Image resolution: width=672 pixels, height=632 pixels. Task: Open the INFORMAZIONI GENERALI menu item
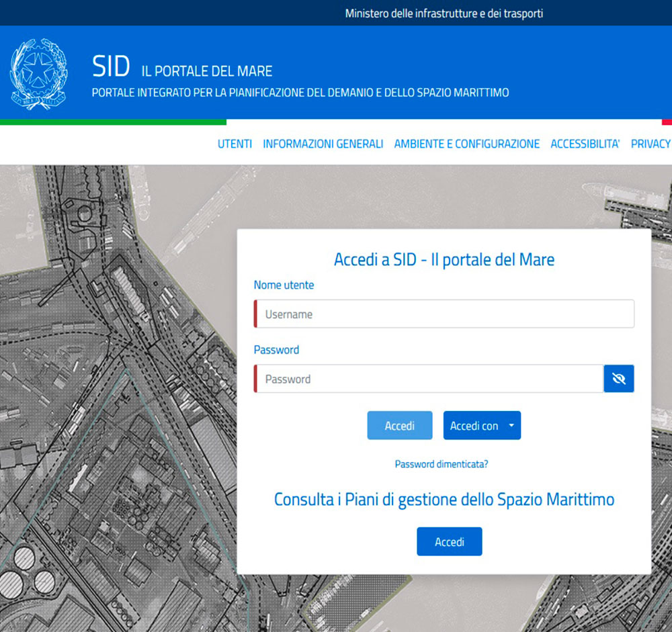[323, 144]
